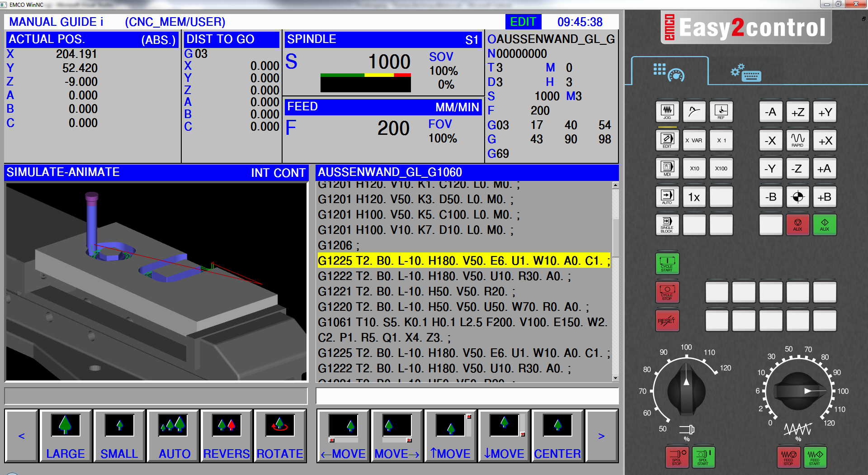868x475 pixels.
Task: Click the left MOVE softkey
Action: (344, 436)
